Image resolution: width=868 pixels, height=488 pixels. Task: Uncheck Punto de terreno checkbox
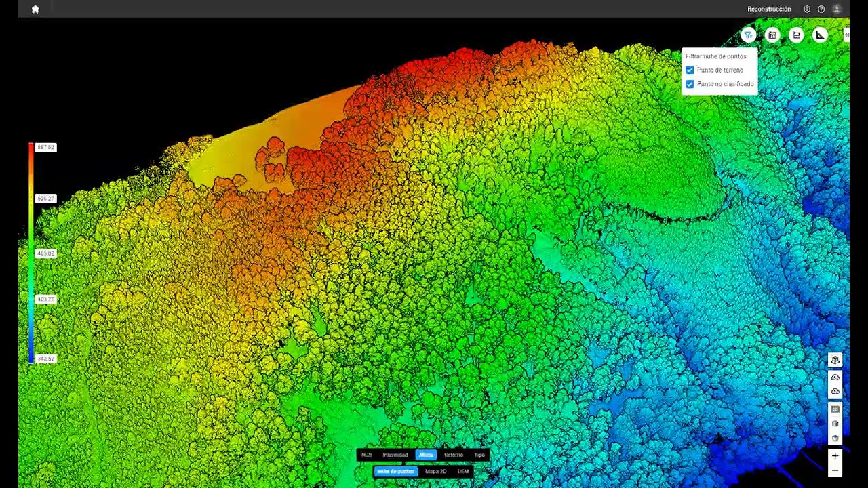690,70
